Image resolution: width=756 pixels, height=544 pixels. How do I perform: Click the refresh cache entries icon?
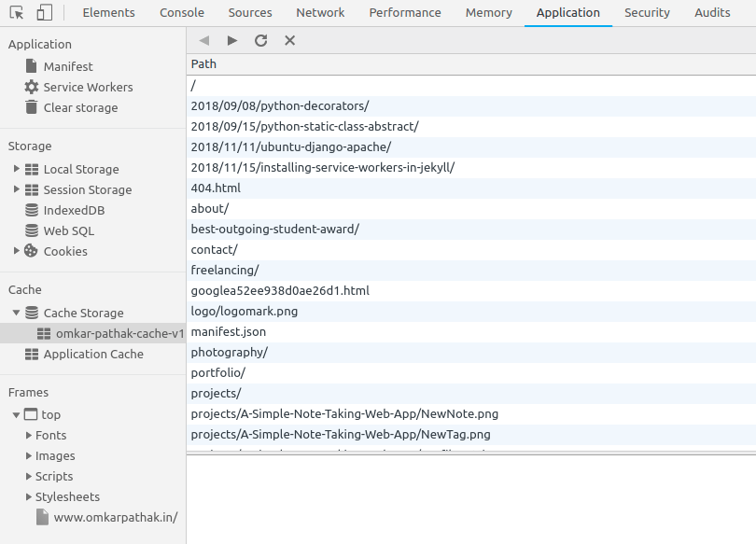260,40
